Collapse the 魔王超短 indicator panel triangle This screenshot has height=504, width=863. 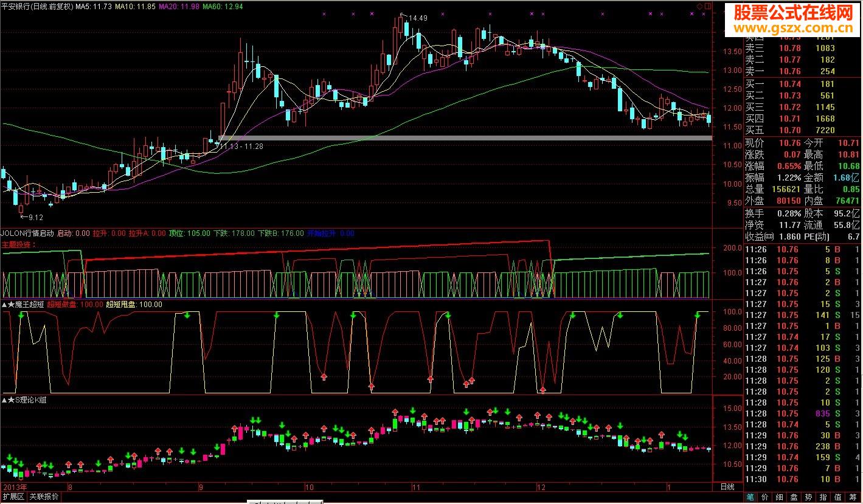coord(5,304)
